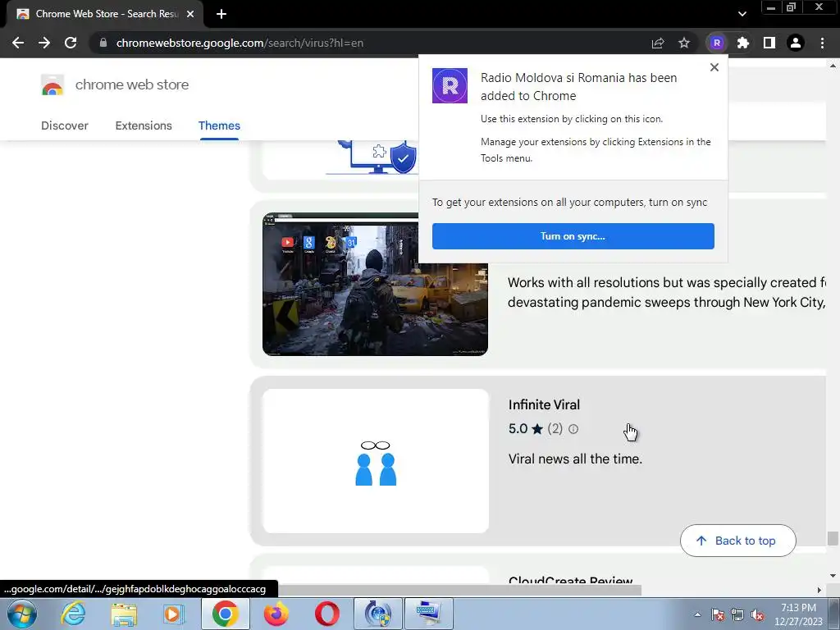Open the keyboard-and-monitor app in the taskbar
This screenshot has height=630, width=840.
(428, 614)
